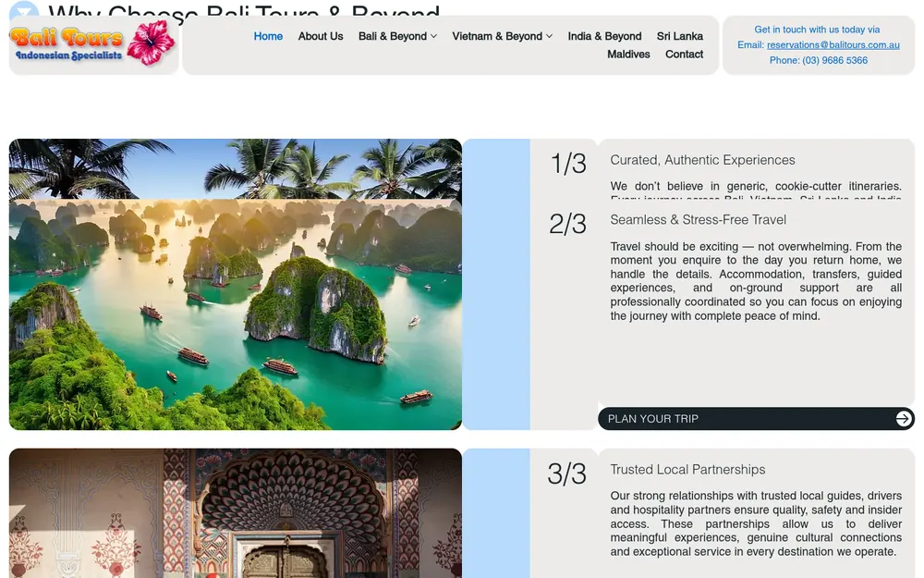The height and width of the screenshot is (578, 924).
Task: Go to the Contact page
Action: coord(684,54)
